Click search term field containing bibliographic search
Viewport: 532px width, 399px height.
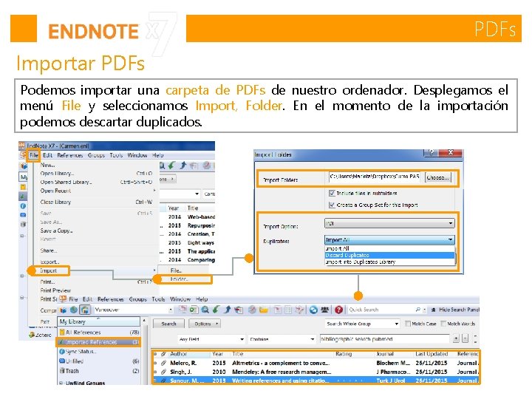384,338
